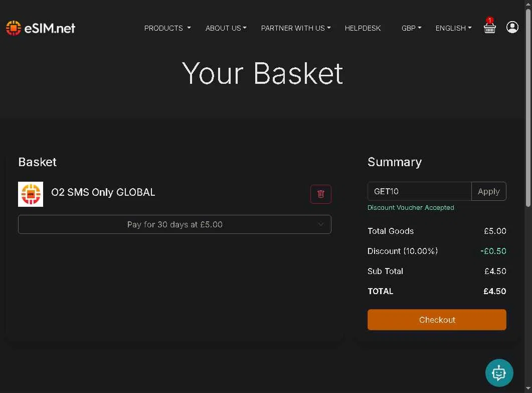Apply the discount voucher code
This screenshot has width=532, height=393.
tap(488, 191)
